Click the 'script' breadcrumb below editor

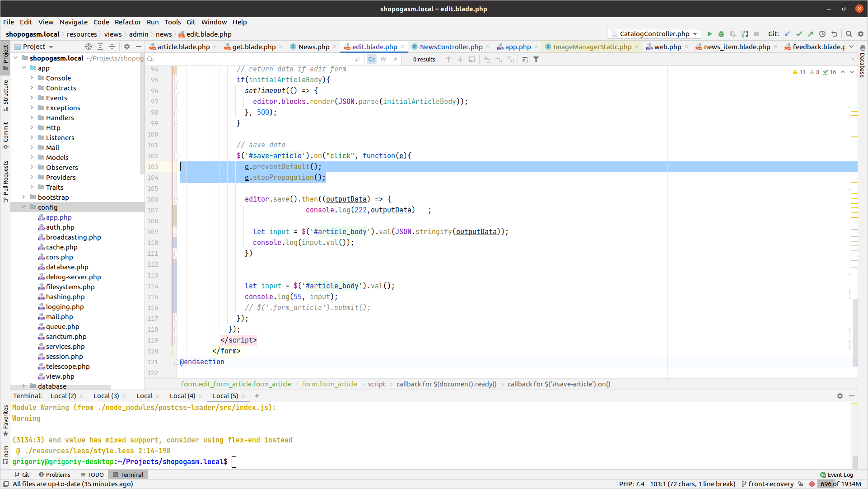pos(377,384)
